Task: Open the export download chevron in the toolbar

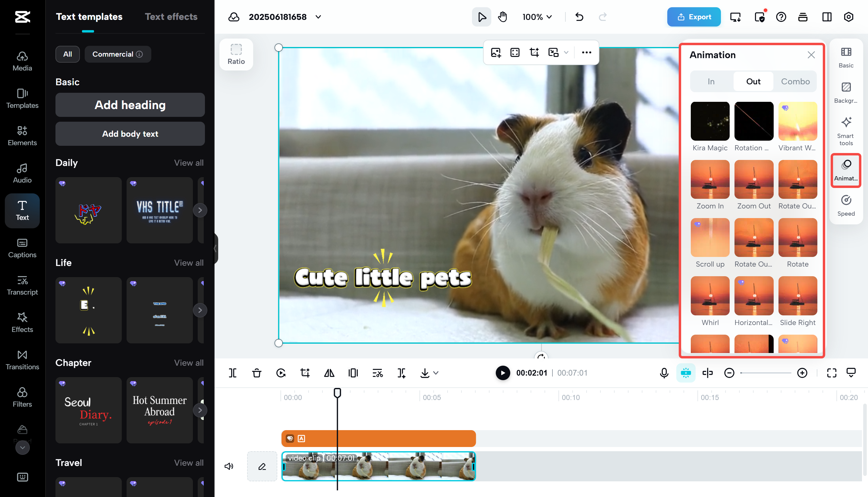Action: [x=436, y=373]
